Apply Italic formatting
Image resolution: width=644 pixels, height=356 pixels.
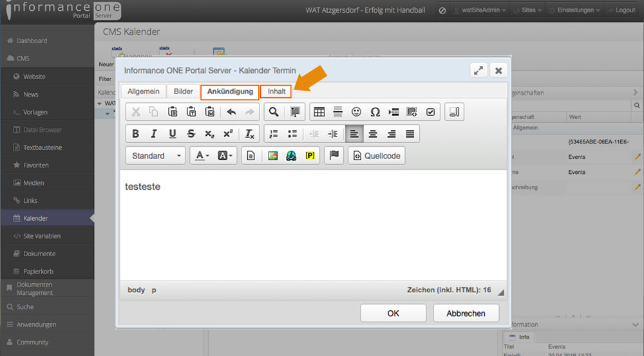click(x=154, y=134)
